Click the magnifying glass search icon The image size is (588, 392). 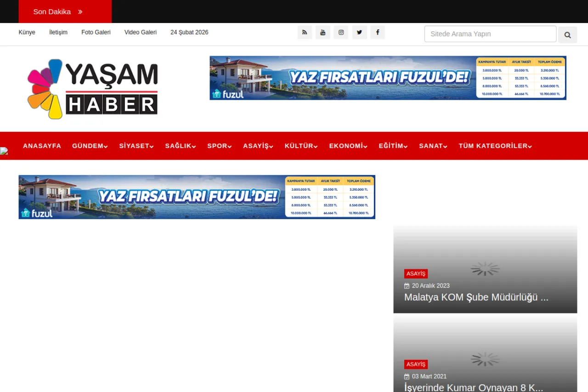tap(567, 34)
